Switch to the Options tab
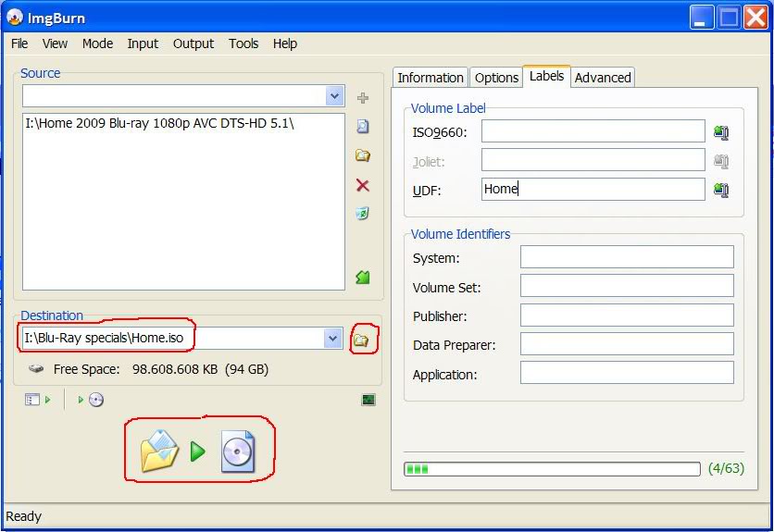 tap(496, 78)
